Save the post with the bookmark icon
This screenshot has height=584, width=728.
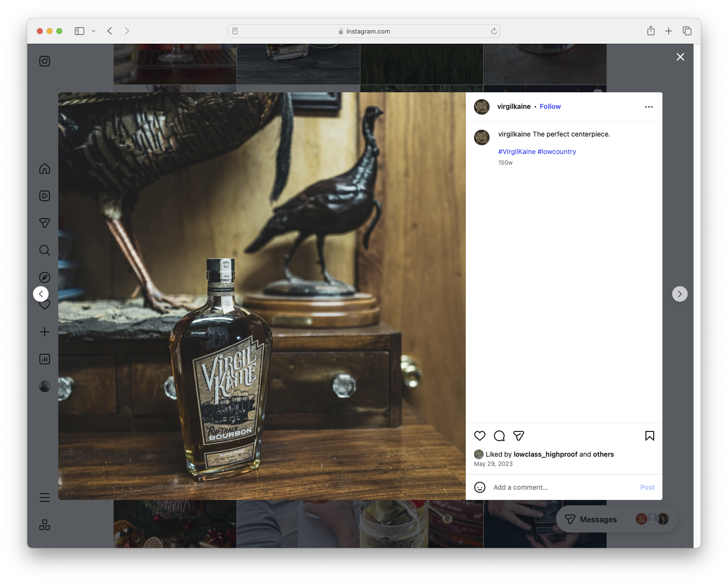click(x=649, y=436)
